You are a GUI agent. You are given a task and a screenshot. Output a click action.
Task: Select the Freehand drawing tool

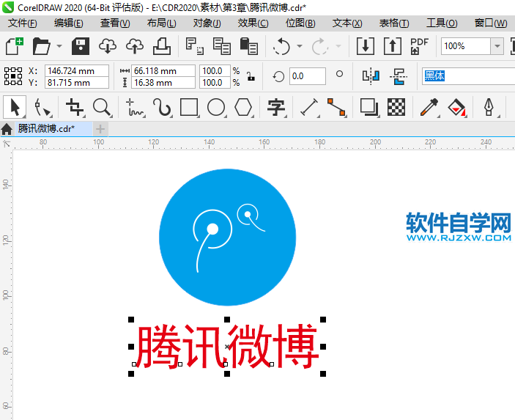coord(135,108)
